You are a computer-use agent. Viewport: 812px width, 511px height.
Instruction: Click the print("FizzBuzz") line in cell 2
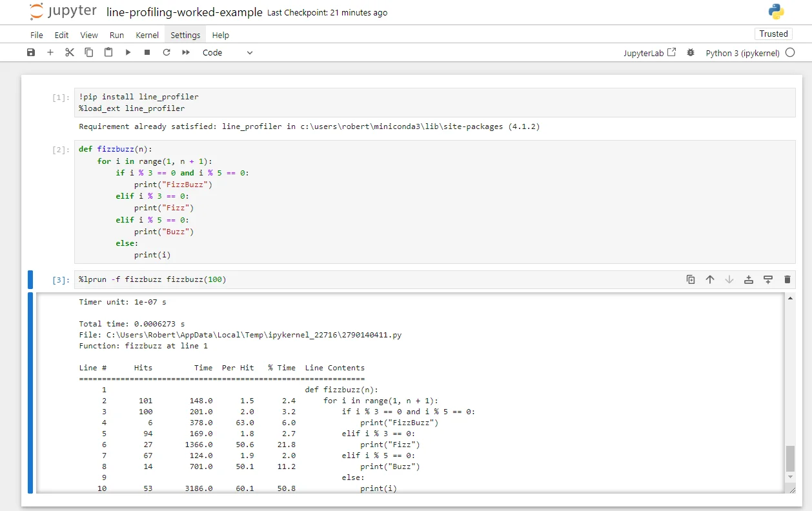click(174, 184)
